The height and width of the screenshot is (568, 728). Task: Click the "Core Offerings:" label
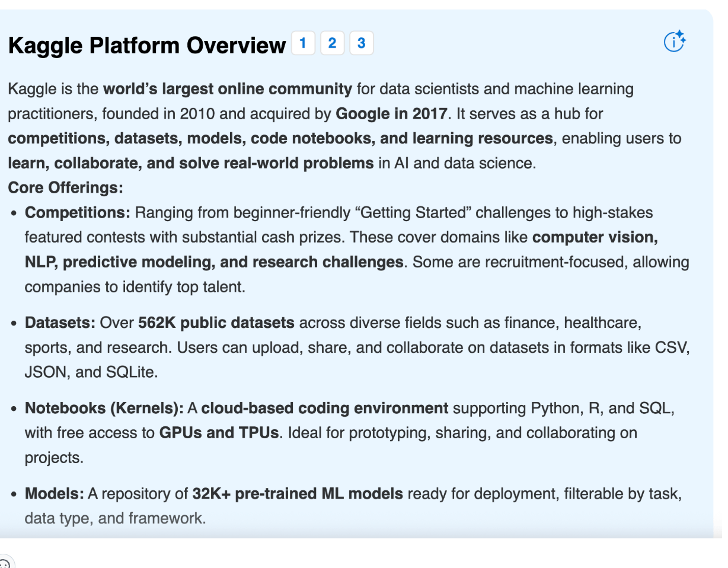point(66,188)
